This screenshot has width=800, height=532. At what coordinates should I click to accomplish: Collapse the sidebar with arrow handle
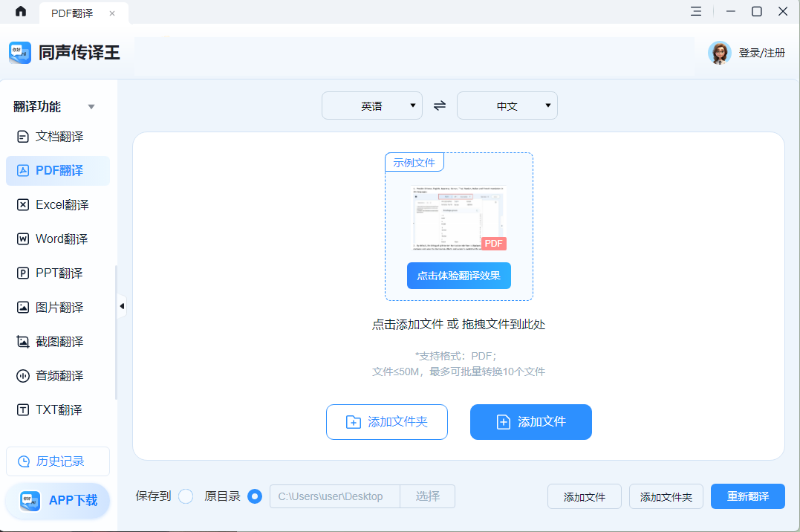tap(122, 306)
